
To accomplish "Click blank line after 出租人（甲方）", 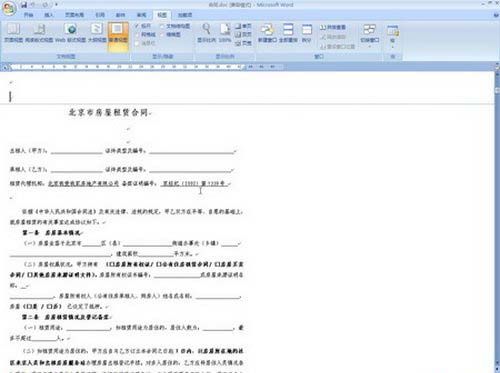I will coord(77,151).
